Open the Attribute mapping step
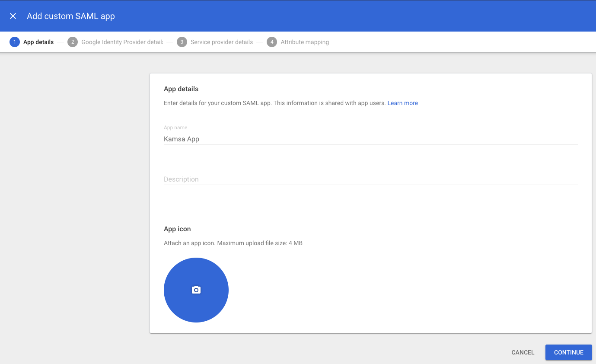This screenshot has height=364, width=596. coord(298,42)
